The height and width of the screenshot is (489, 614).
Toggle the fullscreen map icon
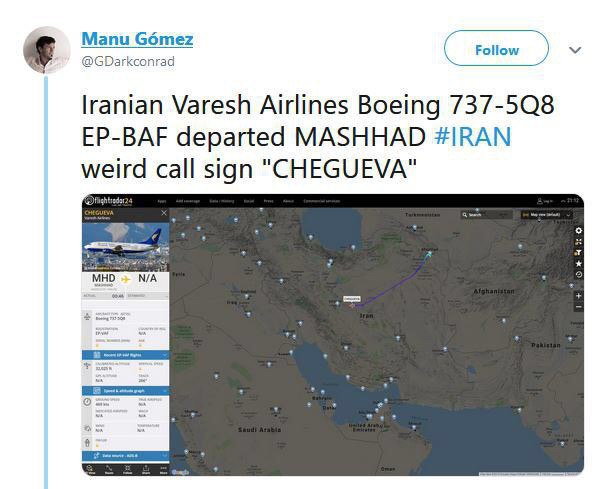click(578, 241)
